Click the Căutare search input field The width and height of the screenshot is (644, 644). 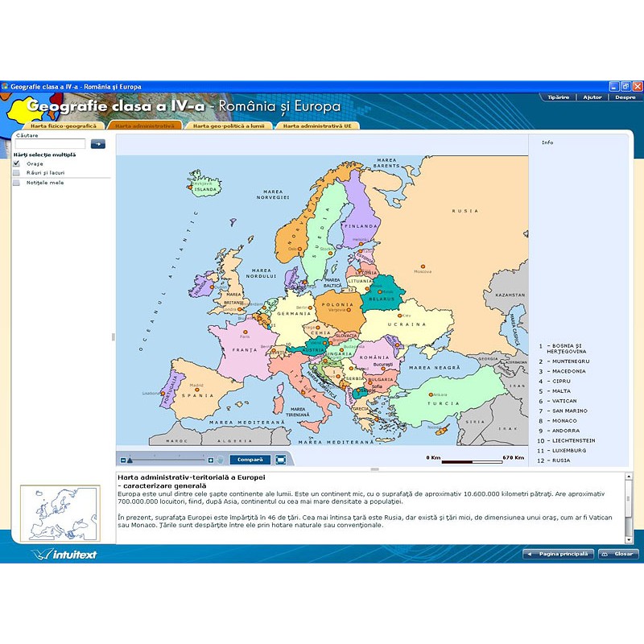pos(50,144)
